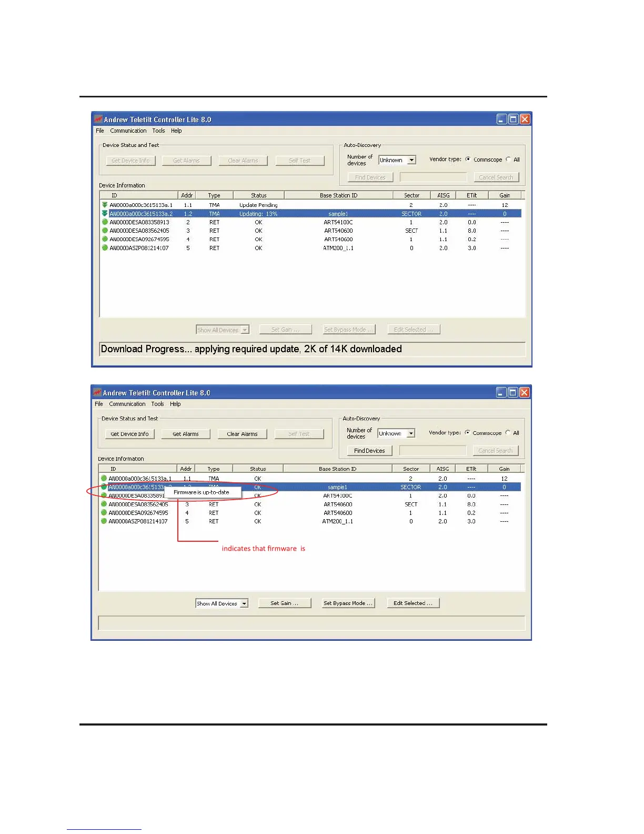Click green status dot for AN0000DESA083358913 in upper window
Viewport: 644px width, 834px height.
click(105, 222)
